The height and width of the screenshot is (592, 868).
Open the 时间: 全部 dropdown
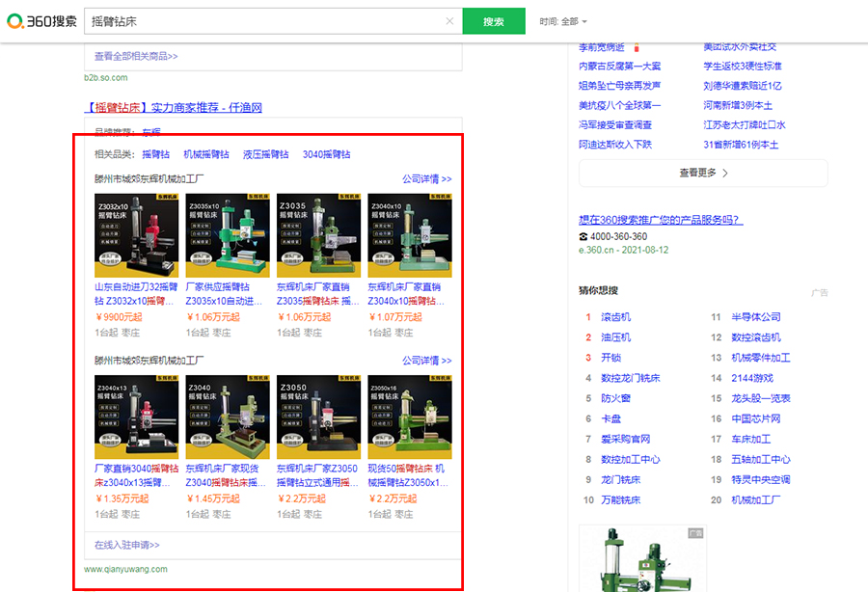pos(563,21)
